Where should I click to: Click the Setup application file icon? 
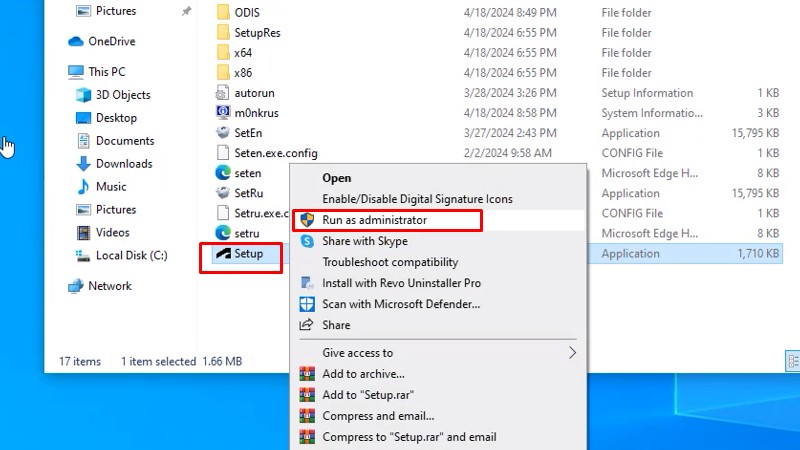[223, 254]
